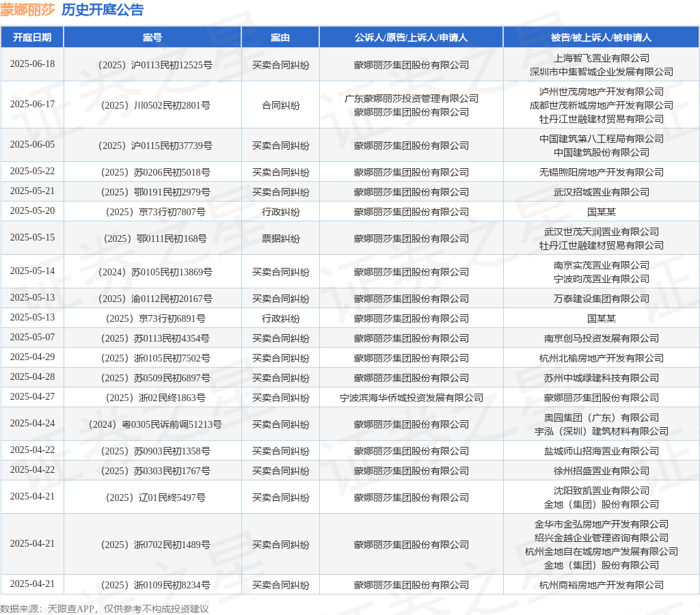Click the 历史开庭公告 heading
The image size is (700, 615).
tap(103, 10)
